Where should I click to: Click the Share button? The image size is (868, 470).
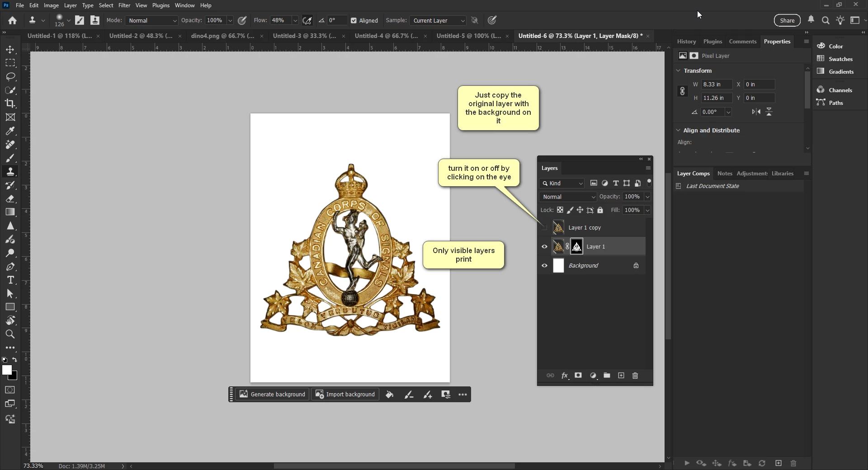(787, 20)
